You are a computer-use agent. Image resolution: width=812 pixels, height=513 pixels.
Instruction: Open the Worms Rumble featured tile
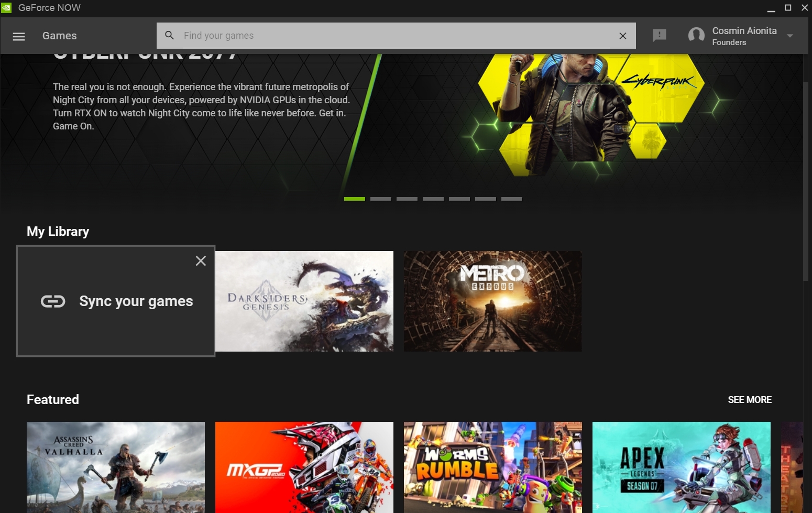click(493, 467)
